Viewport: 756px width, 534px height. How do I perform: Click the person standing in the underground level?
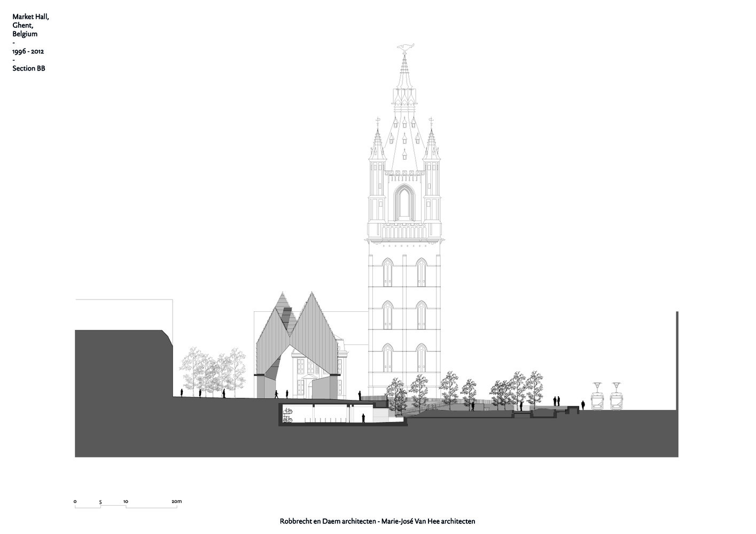tap(363, 418)
